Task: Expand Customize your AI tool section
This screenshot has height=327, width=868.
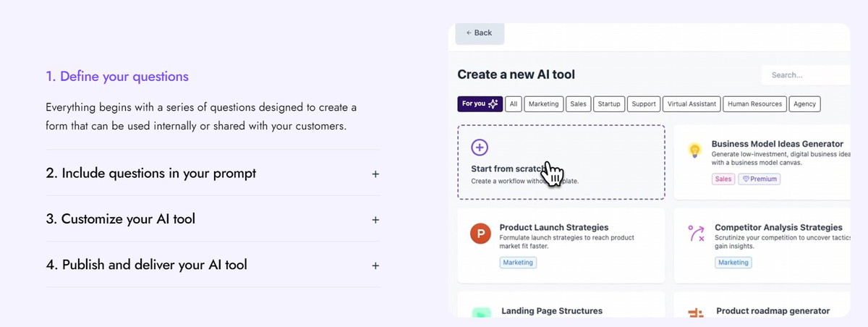Action: point(212,219)
